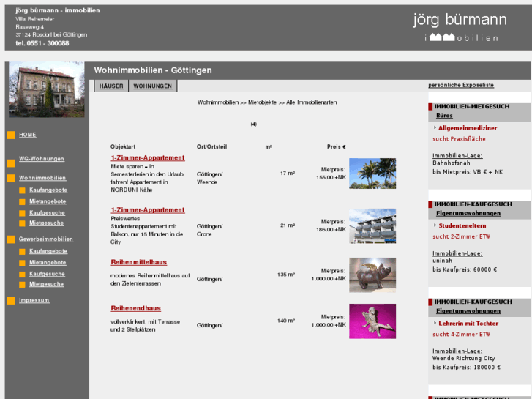Open the Büros Mietgesuch category link
The width and height of the screenshot is (532, 399).
click(x=444, y=116)
